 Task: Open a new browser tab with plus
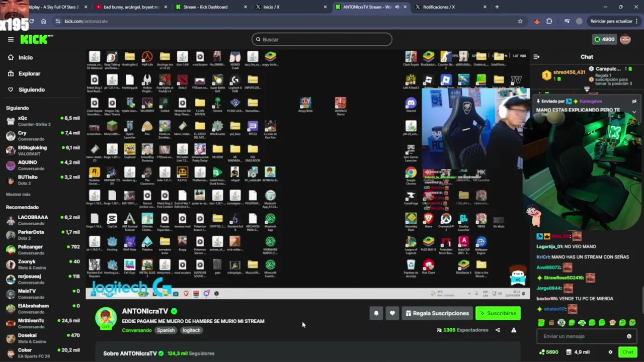tap(497, 7)
